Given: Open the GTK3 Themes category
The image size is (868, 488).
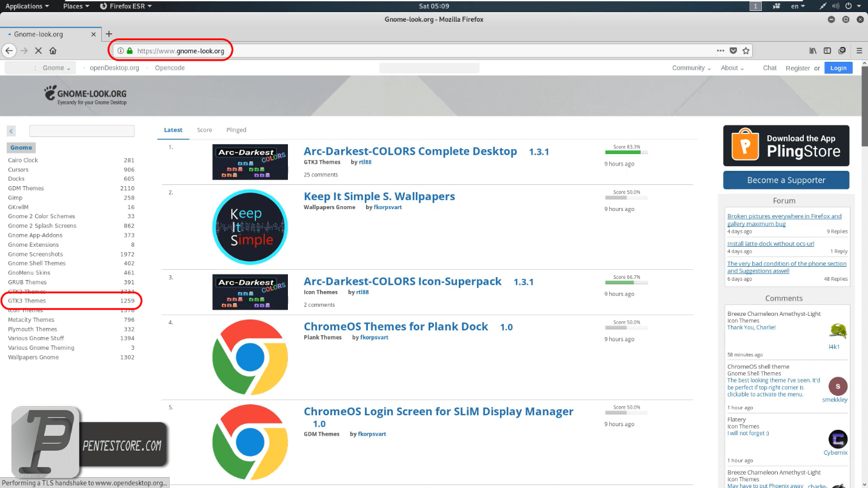Looking at the screenshot, I should click(x=27, y=301).
